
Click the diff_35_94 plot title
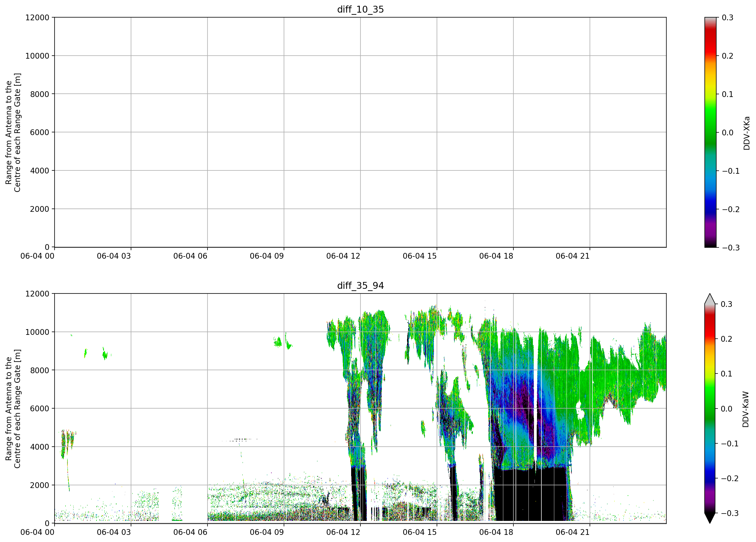tap(360, 286)
